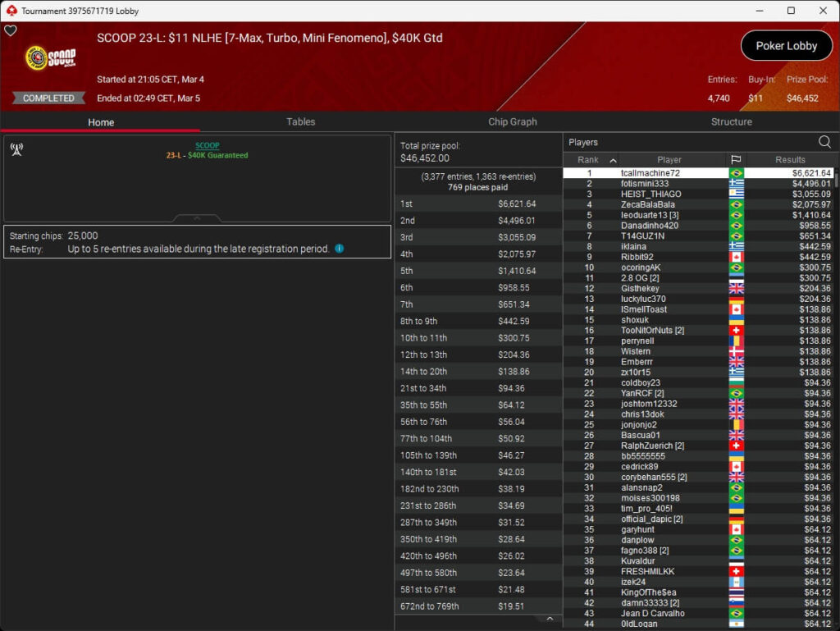840x631 pixels.
Task: Click the Poker Lobby button
Action: (x=786, y=46)
